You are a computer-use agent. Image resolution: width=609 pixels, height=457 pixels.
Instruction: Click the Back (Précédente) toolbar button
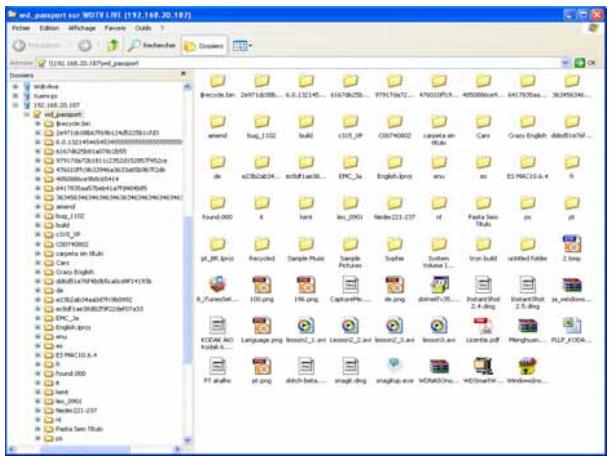37,45
